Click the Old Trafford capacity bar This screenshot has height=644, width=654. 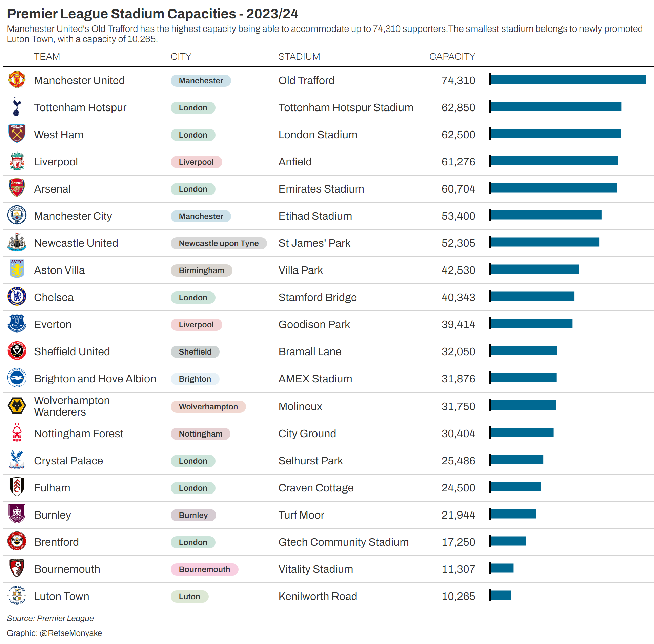pyautogui.click(x=568, y=80)
